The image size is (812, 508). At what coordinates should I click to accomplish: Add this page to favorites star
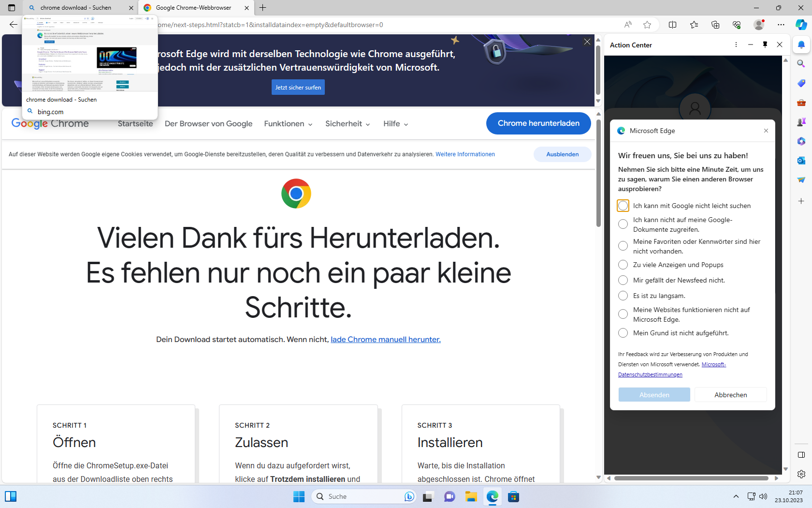(647, 25)
